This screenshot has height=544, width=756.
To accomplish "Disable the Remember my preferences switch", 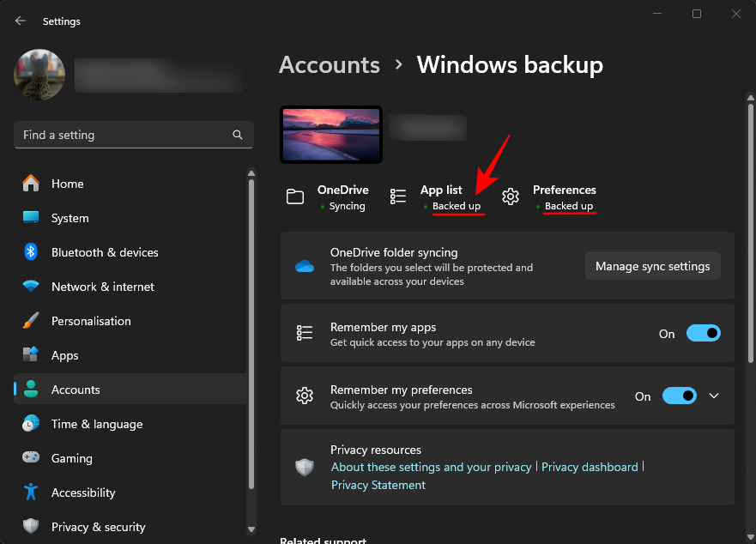I will tap(679, 396).
